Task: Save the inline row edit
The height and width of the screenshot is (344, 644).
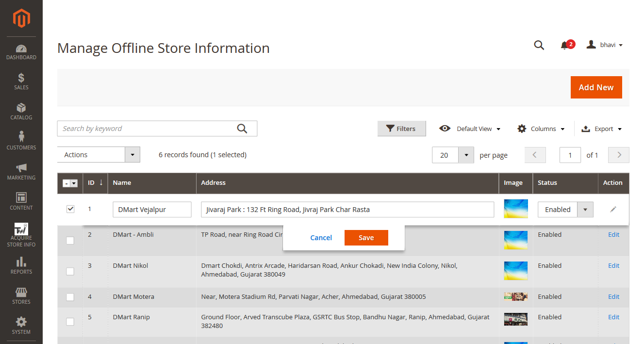Action: tap(366, 238)
